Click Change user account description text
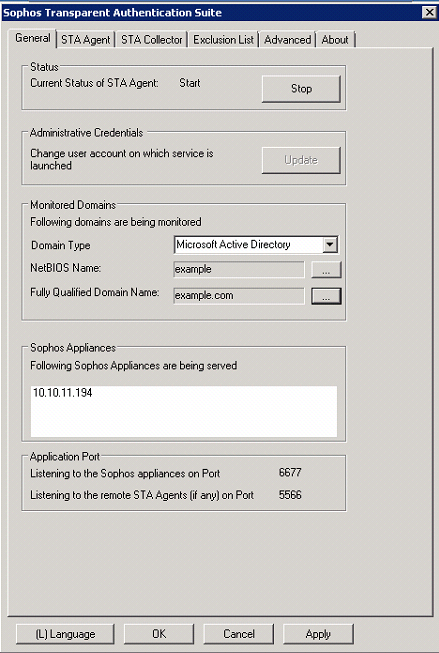The height and width of the screenshot is (653, 439). point(122,160)
